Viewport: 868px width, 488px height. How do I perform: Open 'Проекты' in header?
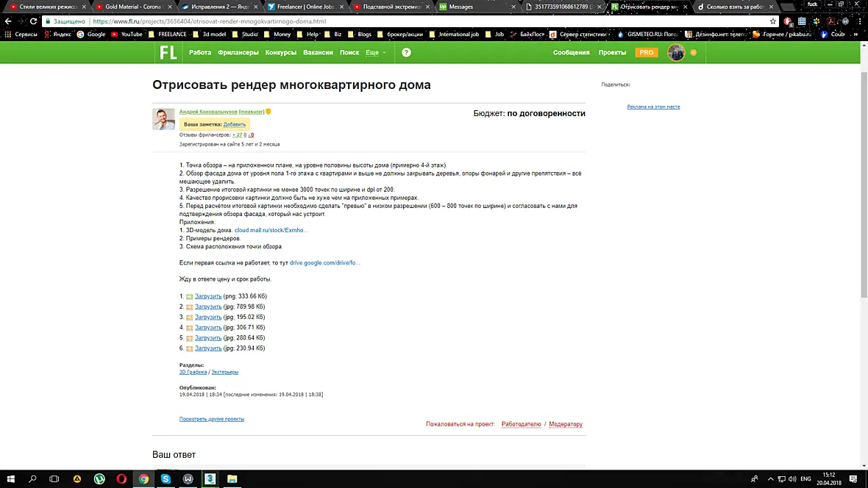[612, 53]
